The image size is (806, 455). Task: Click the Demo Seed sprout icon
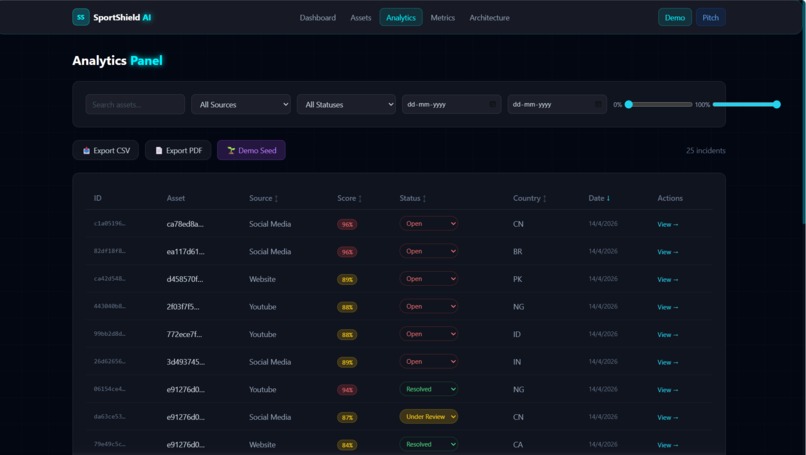tap(231, 151)
